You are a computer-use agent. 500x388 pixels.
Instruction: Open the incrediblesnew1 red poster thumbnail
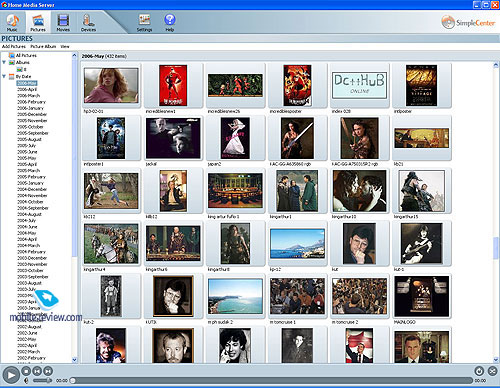tap(173, 85)
